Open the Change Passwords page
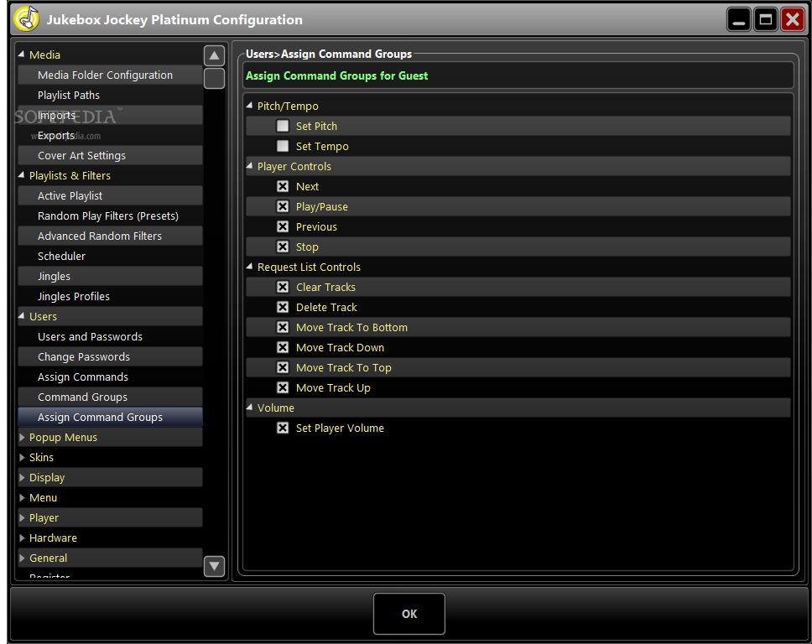 (x=110, y=356)
